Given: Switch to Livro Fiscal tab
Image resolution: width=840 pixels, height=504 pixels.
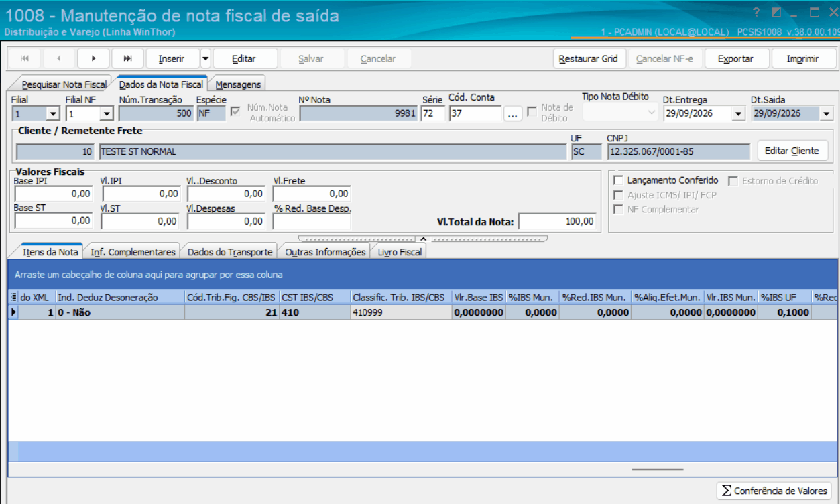Looking at the screenshot, I should tap(400, 252).
